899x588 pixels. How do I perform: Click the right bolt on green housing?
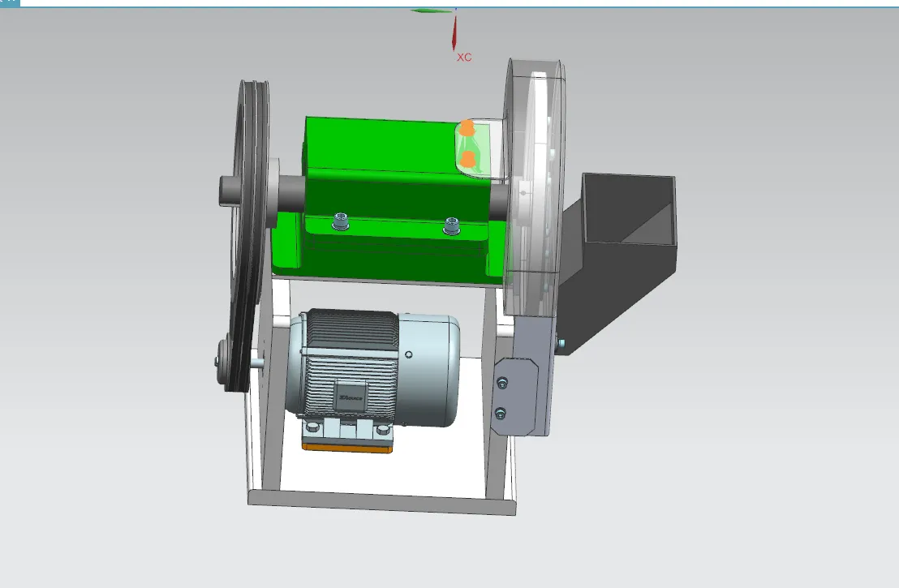pyautogui.click(x=451, y=225)
